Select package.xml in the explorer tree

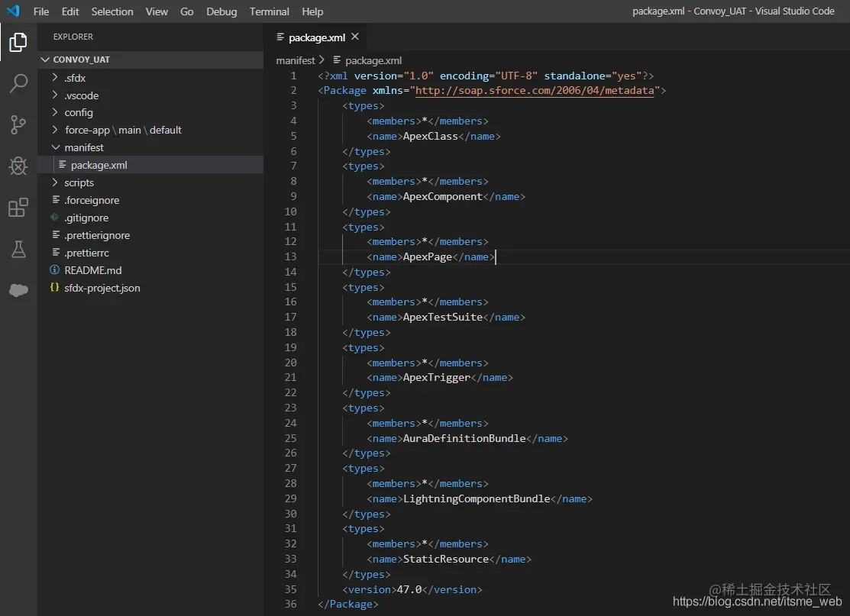tap(150, 165)
